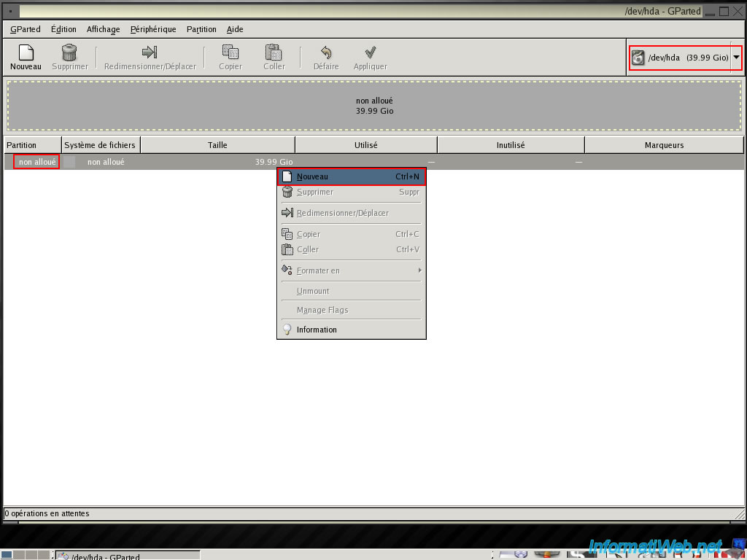
Task: Click the Coller clipboard toolbar icon
Action: (x=274, y=52)
